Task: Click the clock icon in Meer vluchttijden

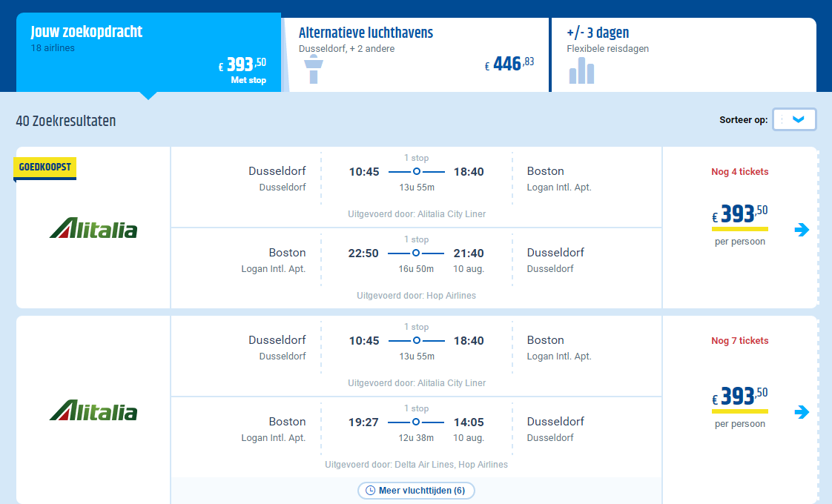Action: [370, 490]
